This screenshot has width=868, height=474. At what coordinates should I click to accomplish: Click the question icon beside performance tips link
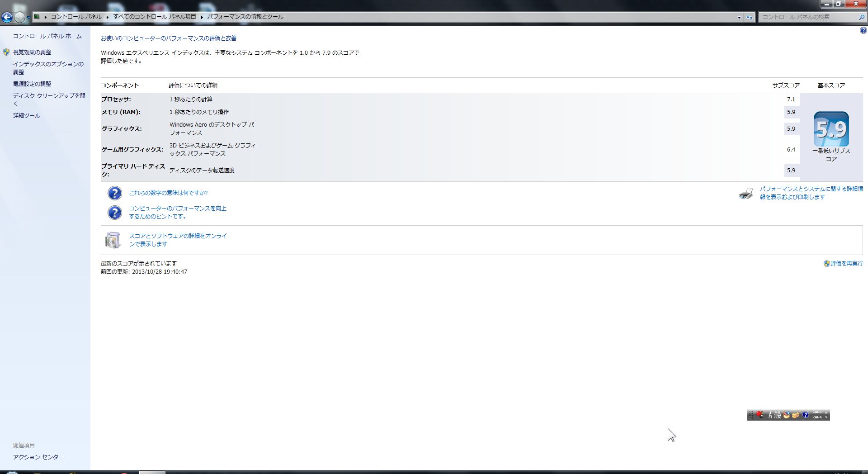pos(115,213)
